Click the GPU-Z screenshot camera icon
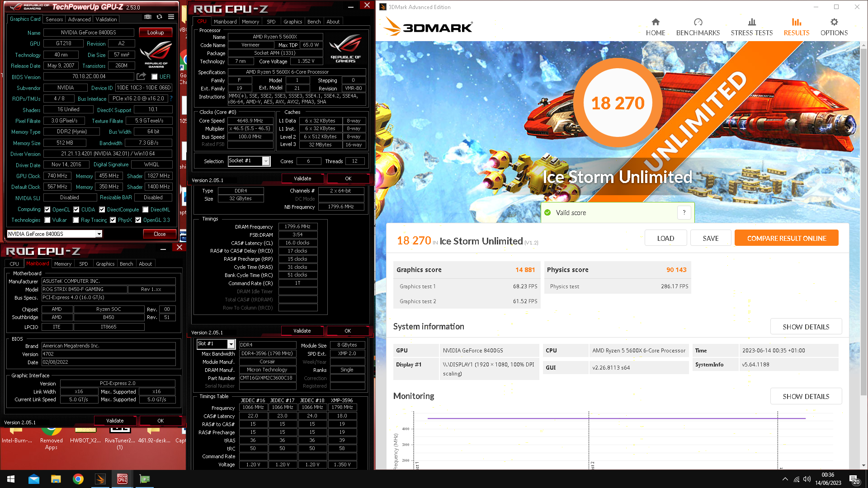The width and height of the screenshot is (868, 488). click(148, 17)
